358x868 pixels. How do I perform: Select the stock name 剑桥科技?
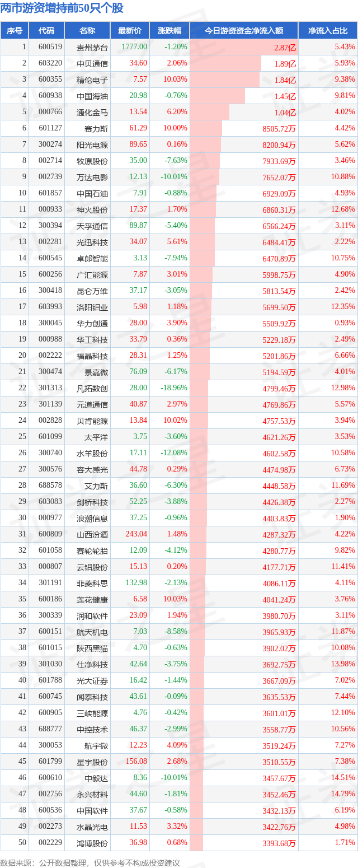pyautogui.click(x=93, y=502)
